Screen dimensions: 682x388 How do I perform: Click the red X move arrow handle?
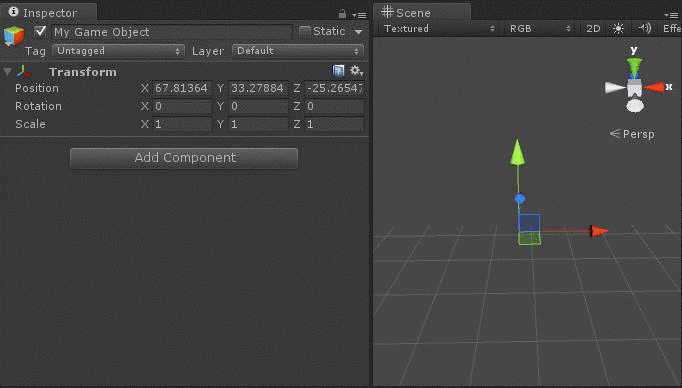coord(599,231)
